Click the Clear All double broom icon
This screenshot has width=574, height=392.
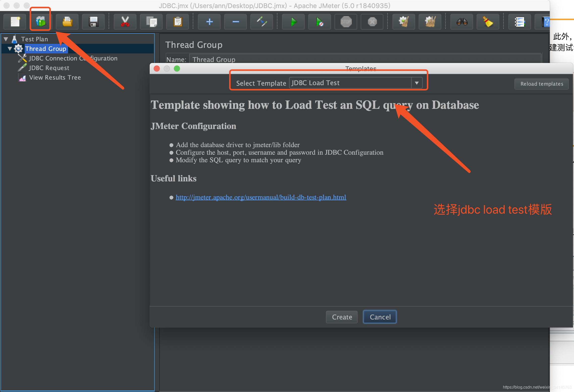[430, 22]
